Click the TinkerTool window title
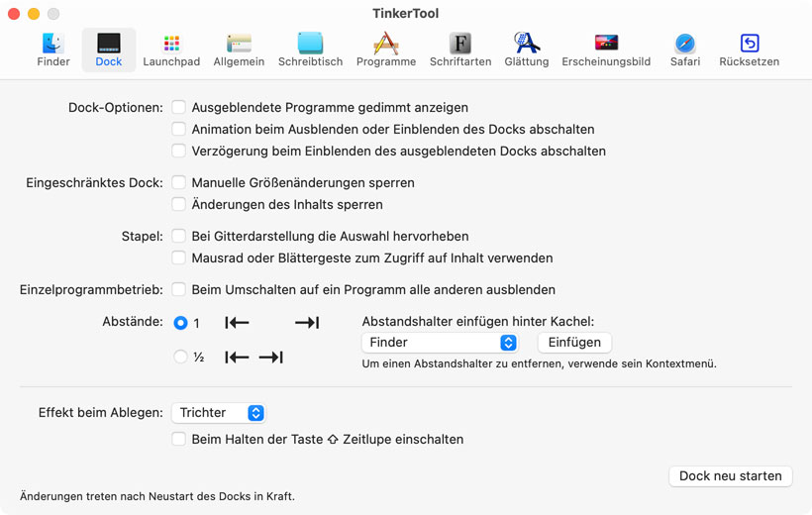Screen dimensions: 812x515 (405, 13)
